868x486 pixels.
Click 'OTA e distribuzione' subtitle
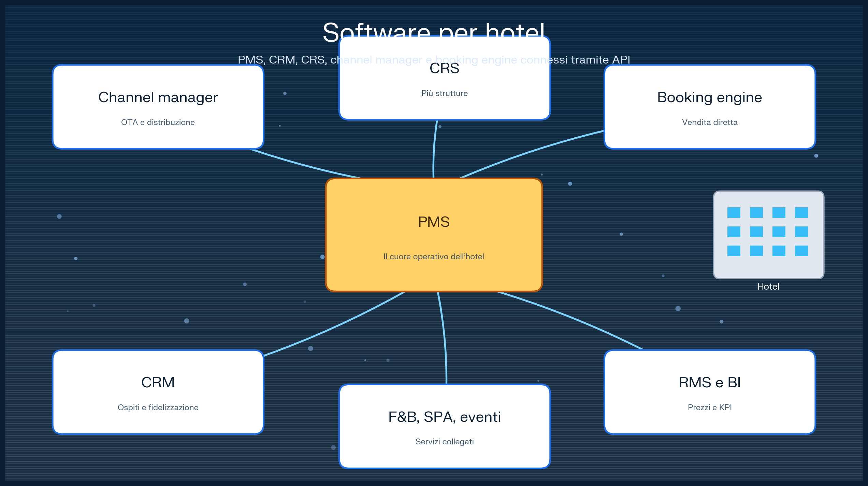(158, 122)
